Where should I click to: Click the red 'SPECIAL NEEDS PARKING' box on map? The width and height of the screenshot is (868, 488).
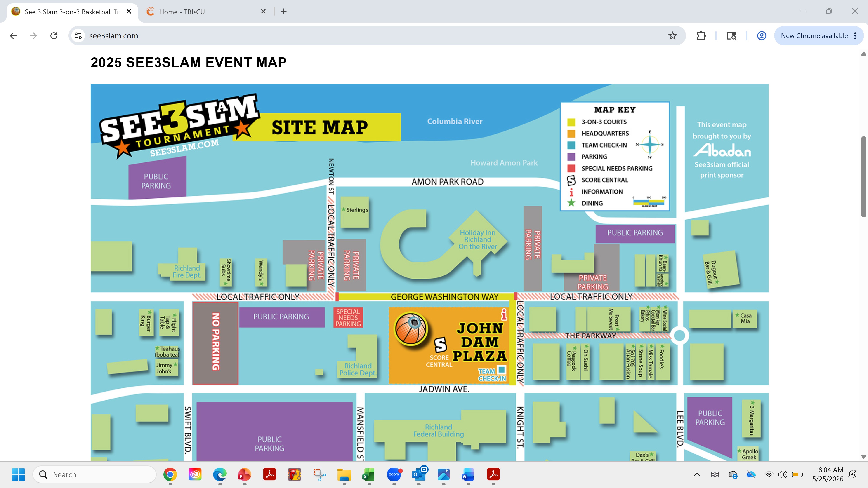pos(348,318)
